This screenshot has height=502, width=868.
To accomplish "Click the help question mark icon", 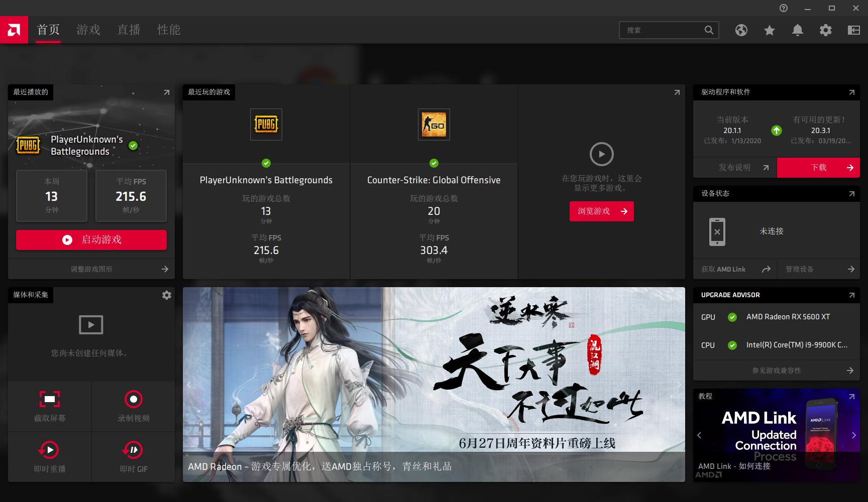I will [784, 8].
